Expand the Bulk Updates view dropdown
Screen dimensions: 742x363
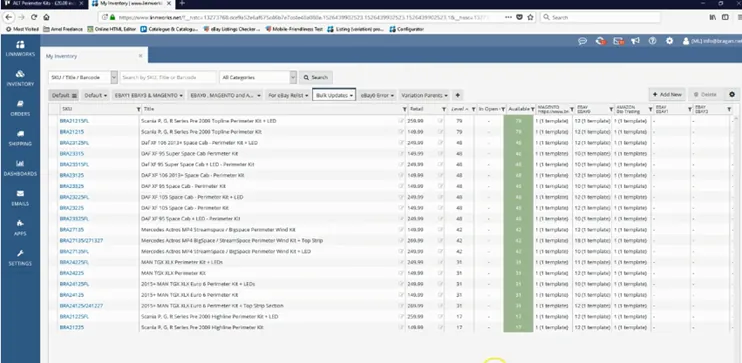tap(335, 95)
